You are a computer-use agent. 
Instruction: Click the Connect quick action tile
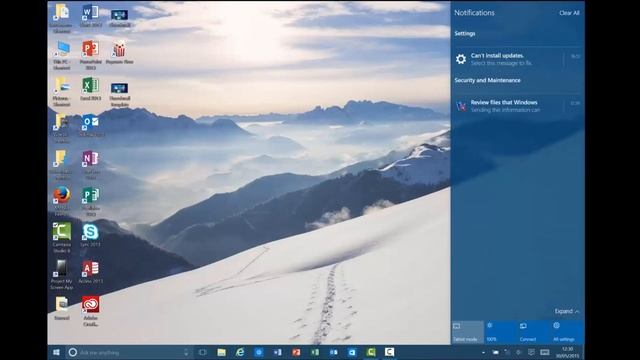coord(534,332)
